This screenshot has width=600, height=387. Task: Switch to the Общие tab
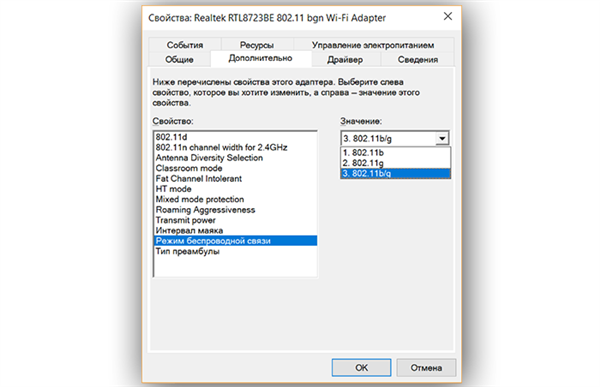pyautogui.click(x=179, y=59)
